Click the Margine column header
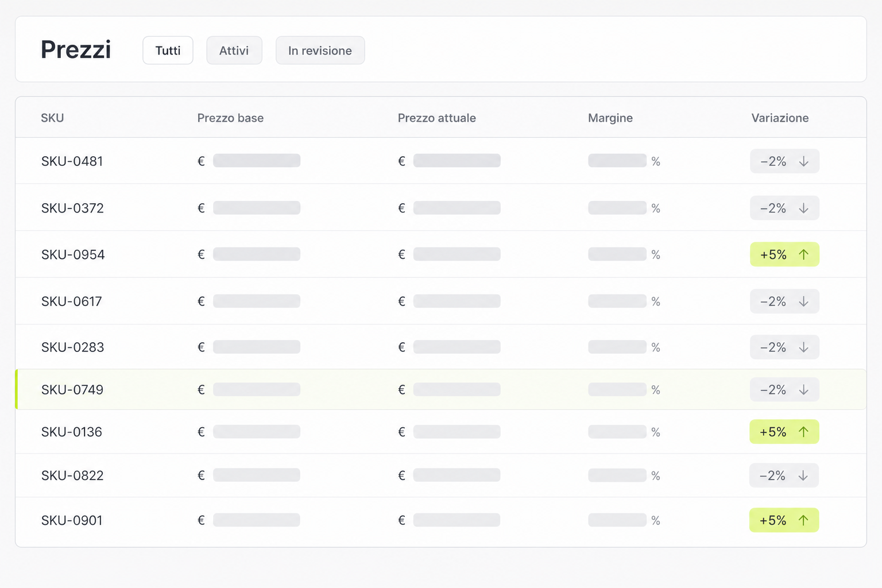 coord(610,118)
